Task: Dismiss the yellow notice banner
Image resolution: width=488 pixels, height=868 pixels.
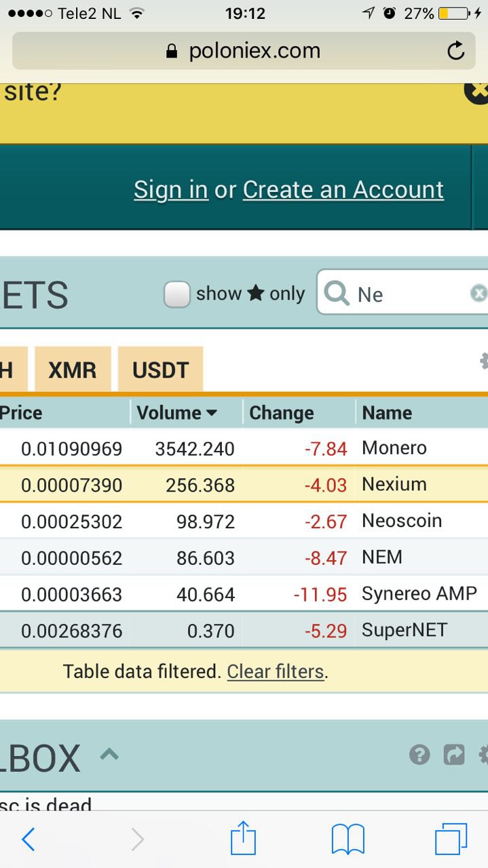Action: pos(478,91)
